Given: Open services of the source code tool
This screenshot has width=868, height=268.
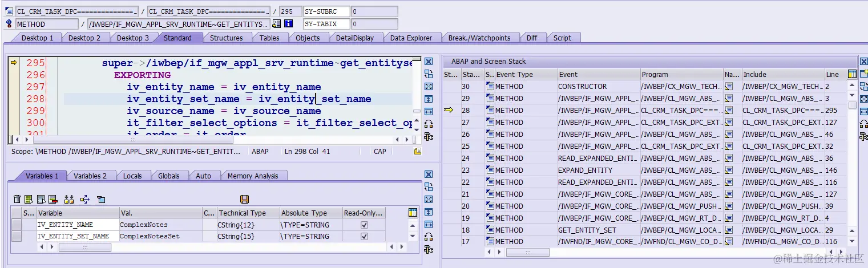Looking at the screenshot, I should click(429, 136).
